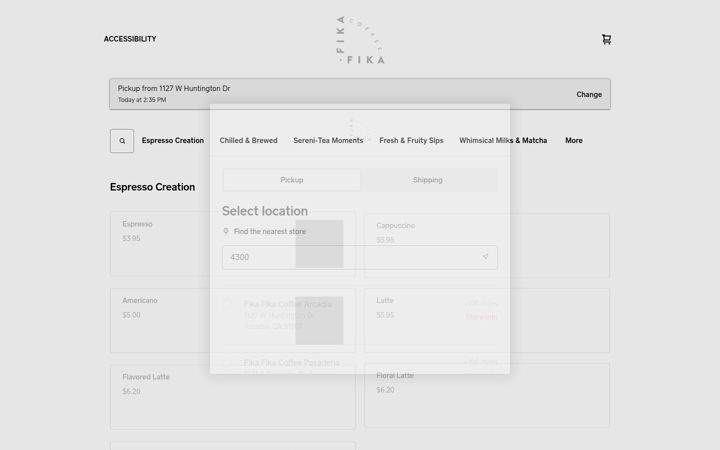Image resolution: width=720 pixels, height=450 pixels.
Task: Open the Fresh & Fruity Sips category
Action: point(411,141)
